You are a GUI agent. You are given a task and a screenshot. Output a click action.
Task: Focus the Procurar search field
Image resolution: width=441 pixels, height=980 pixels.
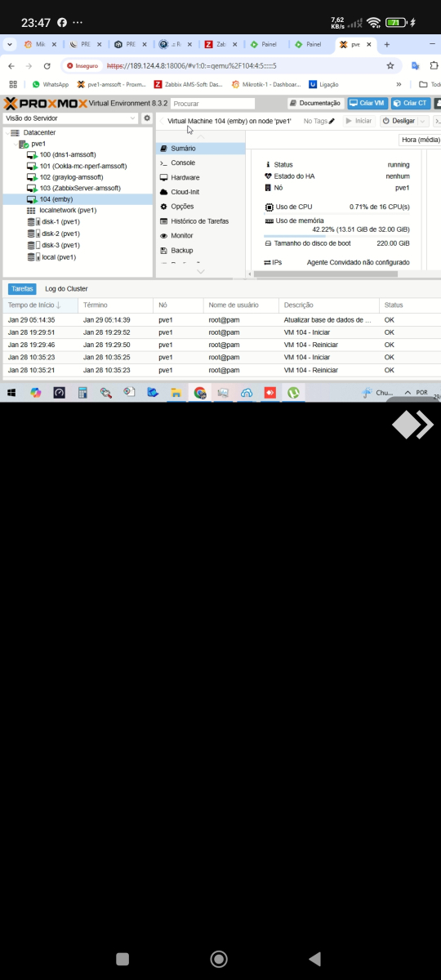[212, 104]
